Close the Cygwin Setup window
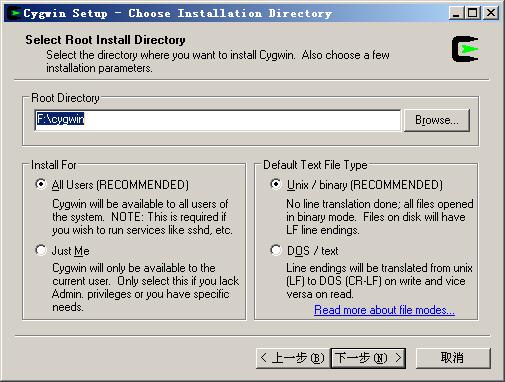Viewport: 505px width, 382px height. pos(491,13)
